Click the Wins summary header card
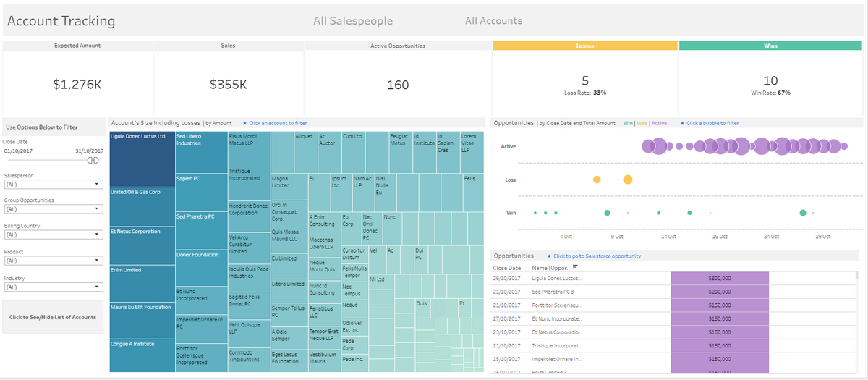 tap(770, 45)
